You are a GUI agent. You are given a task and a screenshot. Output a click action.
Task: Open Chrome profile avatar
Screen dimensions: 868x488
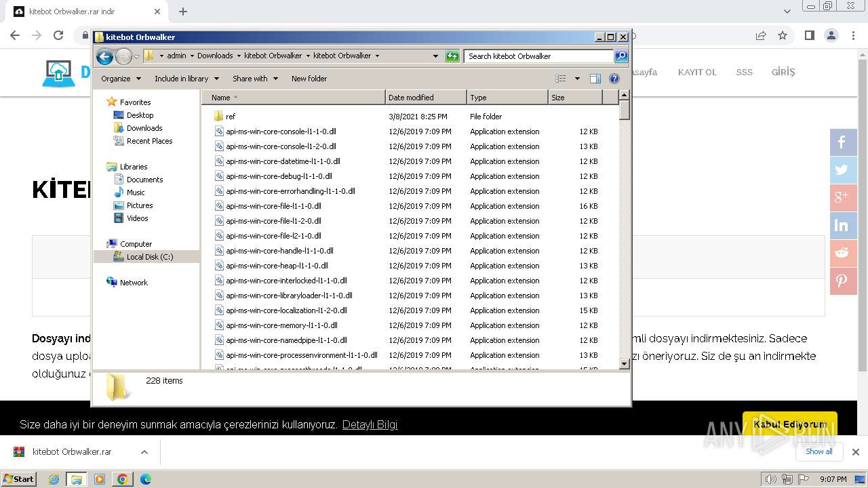(831, 35)
